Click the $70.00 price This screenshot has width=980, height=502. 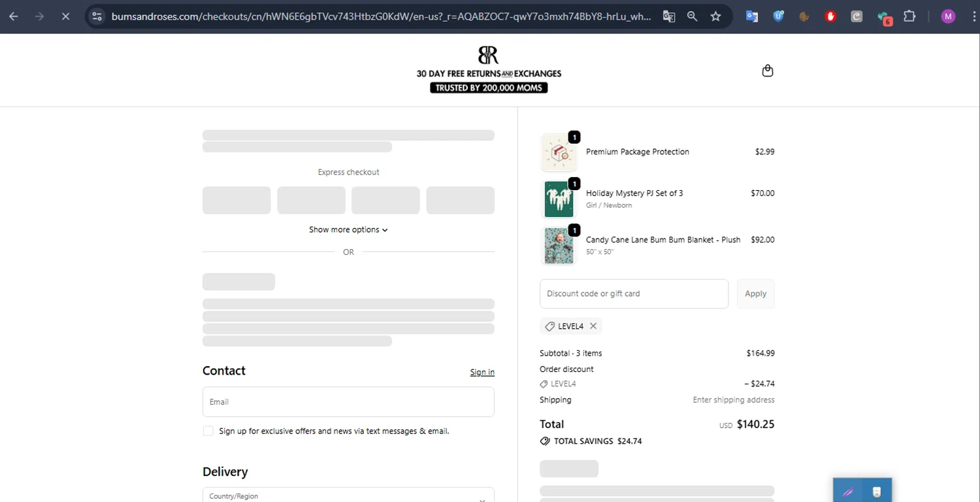coord(762,193)
